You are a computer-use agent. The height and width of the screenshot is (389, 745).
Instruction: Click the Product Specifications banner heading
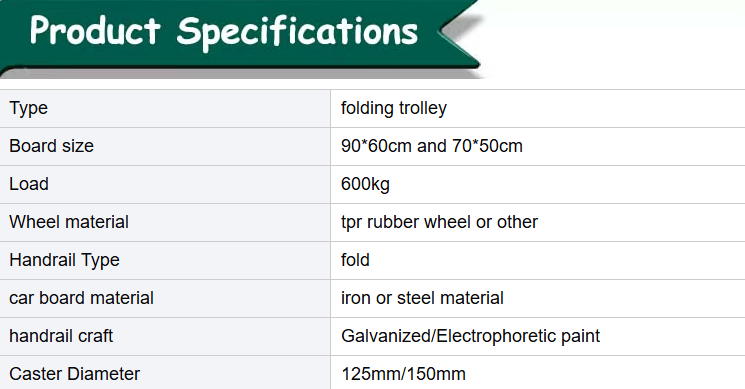pyautogui.click(x=224, y=32)
